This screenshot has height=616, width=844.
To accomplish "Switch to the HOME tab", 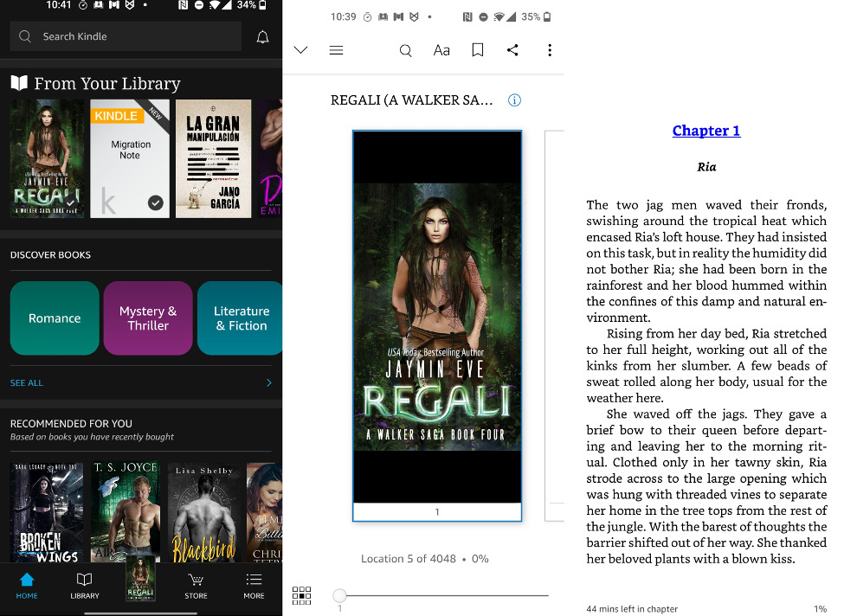I will (x=27, y=587).
